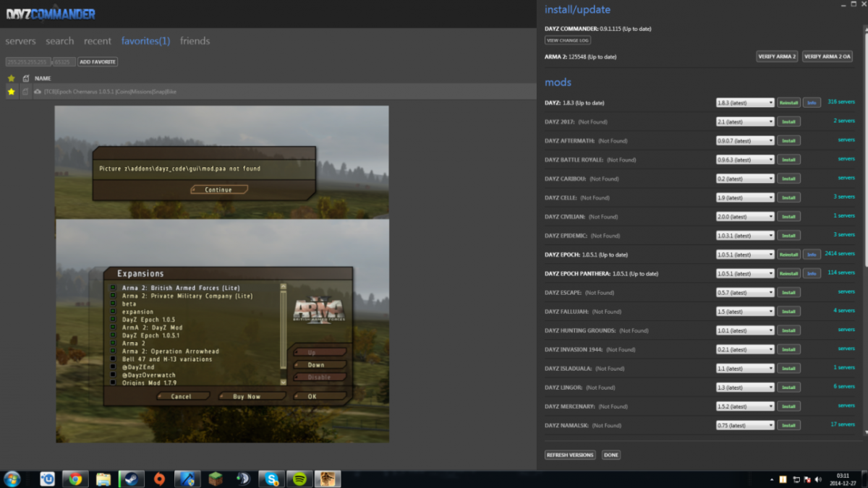Click REFRESH VERSIONS button
868x488 pixels.
click(570, 455)
